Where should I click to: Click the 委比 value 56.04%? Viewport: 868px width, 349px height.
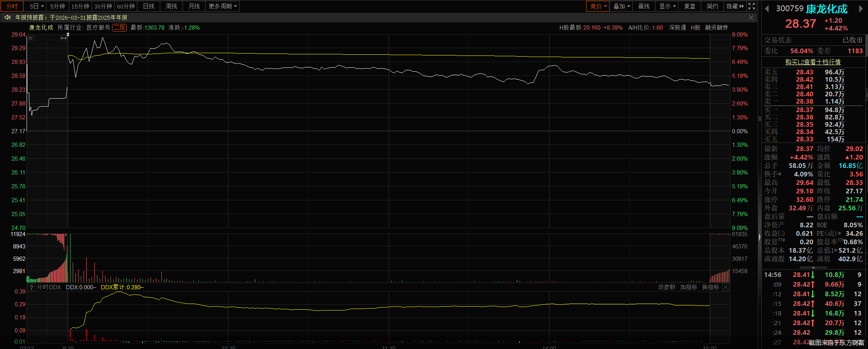pyautogui.click(x=802, y=51)
